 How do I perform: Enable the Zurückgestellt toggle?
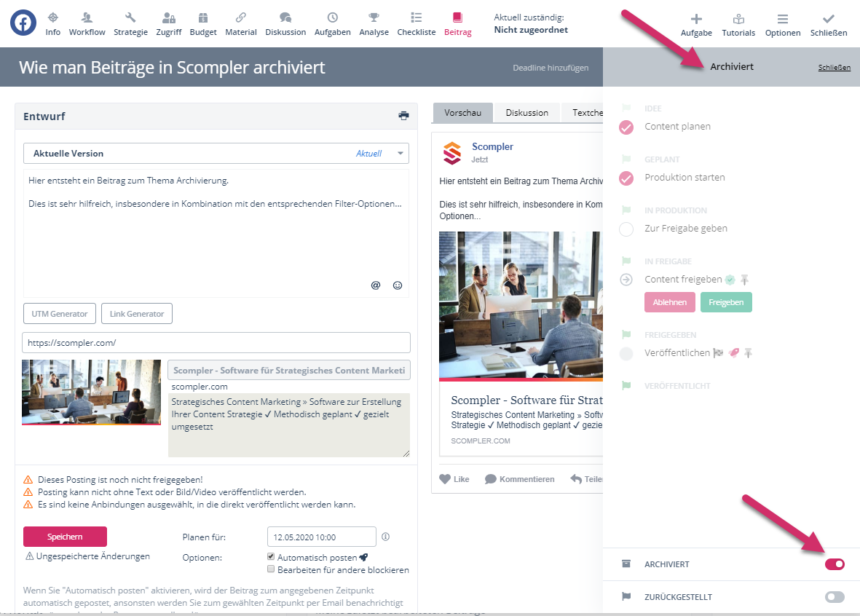tap(835, 597)
